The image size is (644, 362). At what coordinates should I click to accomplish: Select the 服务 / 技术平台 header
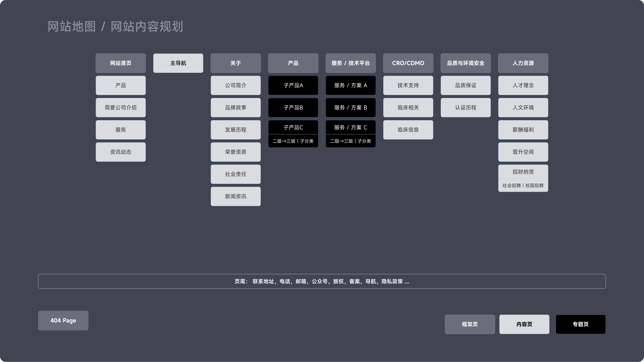[x=351, y=63]
